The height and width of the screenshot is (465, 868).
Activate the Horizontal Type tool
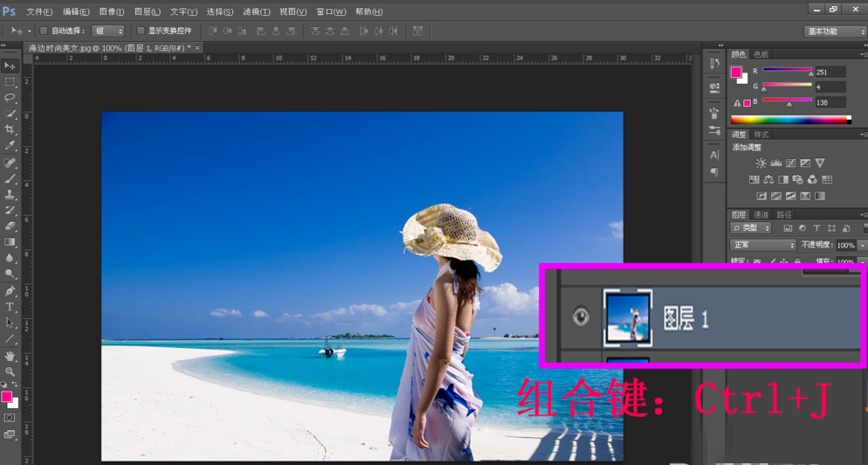(x=10, y=307)
